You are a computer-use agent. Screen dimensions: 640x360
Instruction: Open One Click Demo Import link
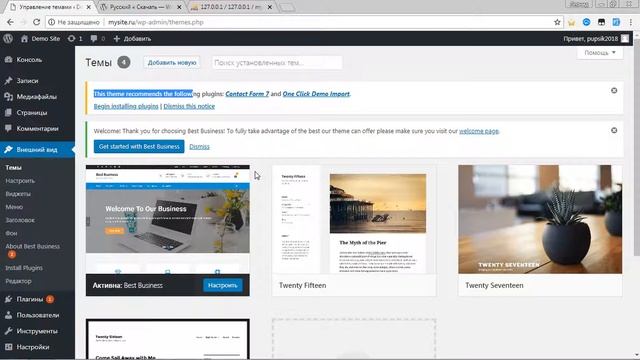(x=316, y=94)
